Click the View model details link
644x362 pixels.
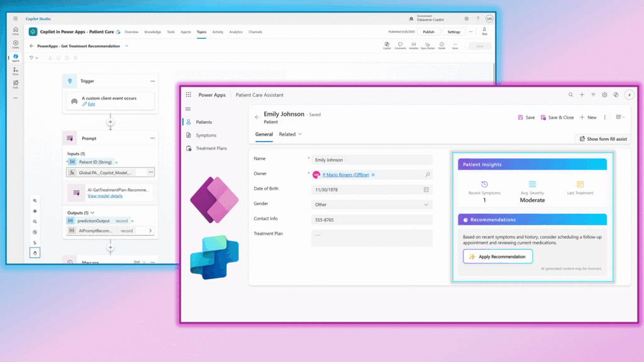[105, 196]
